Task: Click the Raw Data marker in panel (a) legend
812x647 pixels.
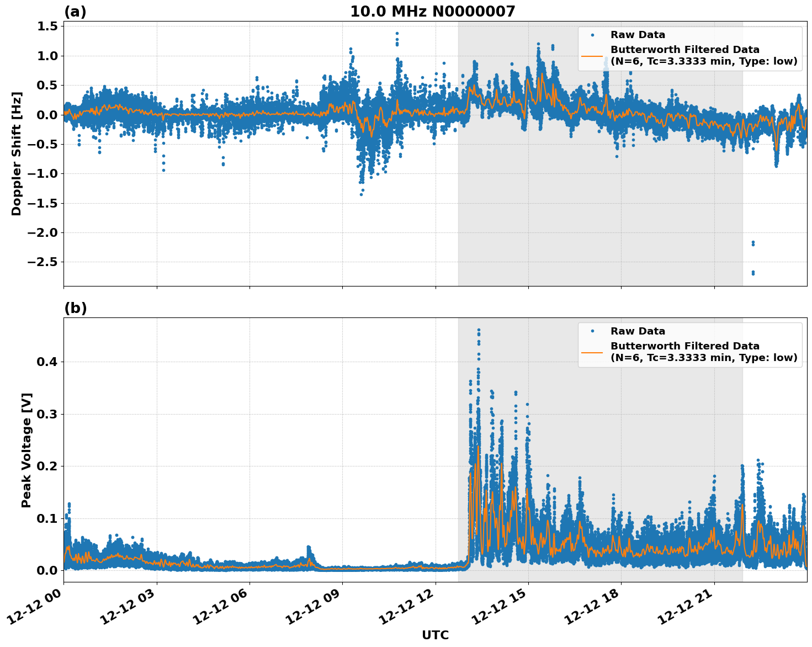Action: pyautogui.click(x=592, y=35)
